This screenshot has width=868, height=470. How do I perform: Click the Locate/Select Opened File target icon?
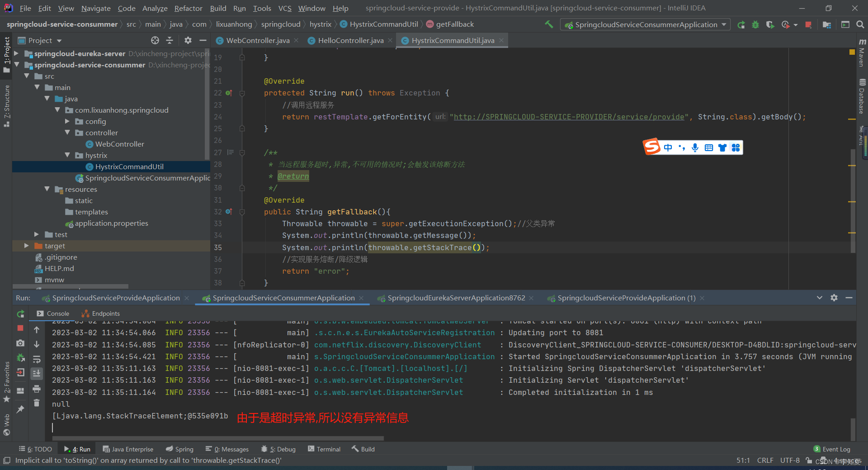point(155,40)
